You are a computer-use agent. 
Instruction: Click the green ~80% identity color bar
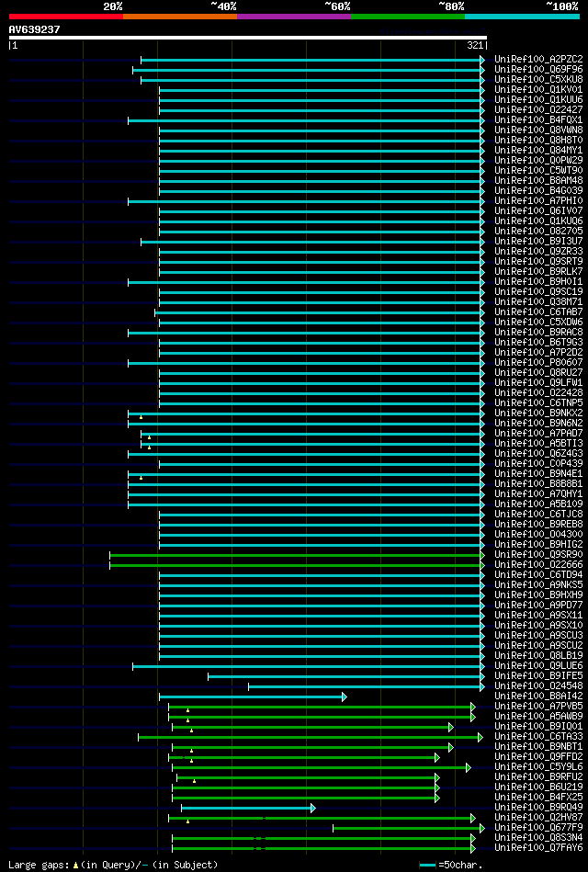point(408,17)
